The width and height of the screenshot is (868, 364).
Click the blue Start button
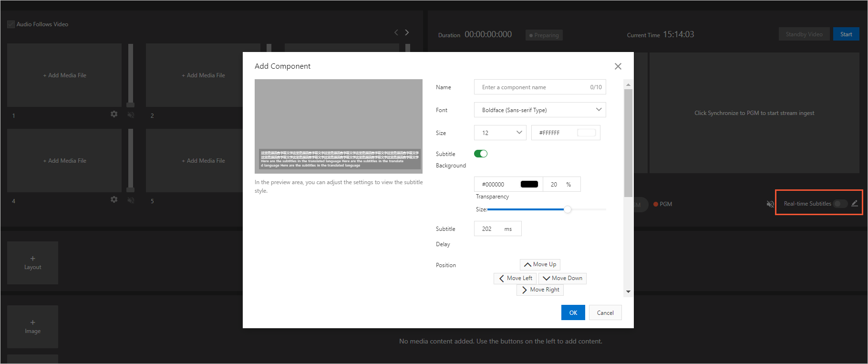(846, 34)
